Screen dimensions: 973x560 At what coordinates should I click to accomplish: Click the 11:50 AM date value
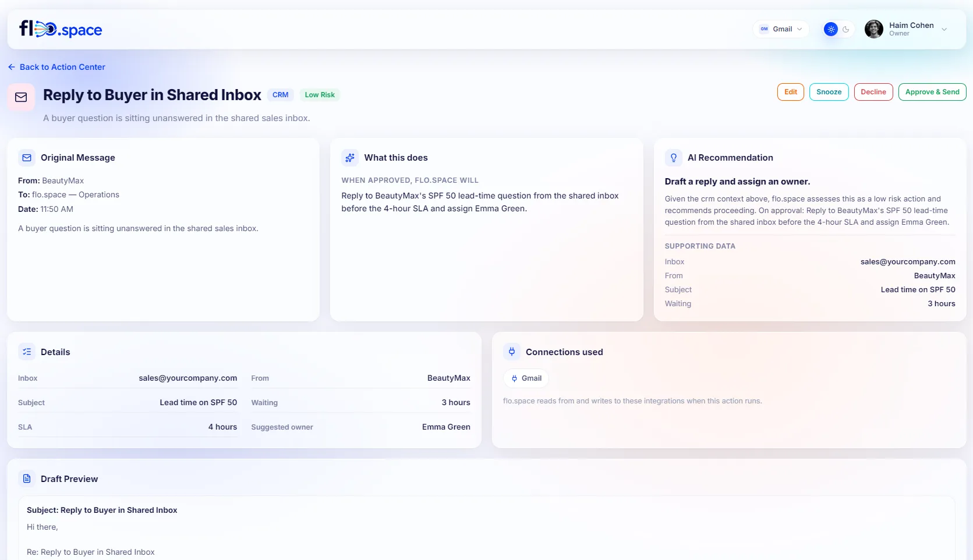point(57,209)
